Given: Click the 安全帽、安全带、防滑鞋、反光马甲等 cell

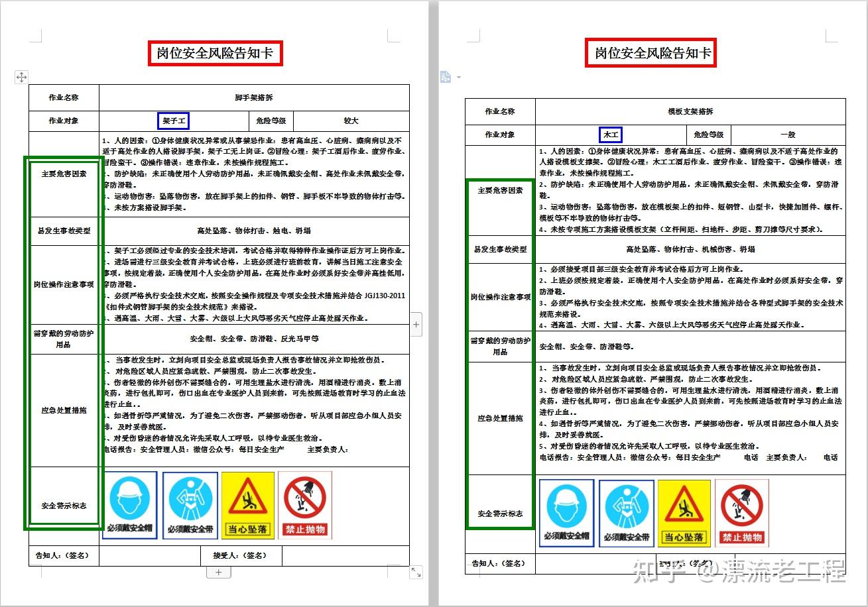Looking at the screenshot, I should point(254,339).
